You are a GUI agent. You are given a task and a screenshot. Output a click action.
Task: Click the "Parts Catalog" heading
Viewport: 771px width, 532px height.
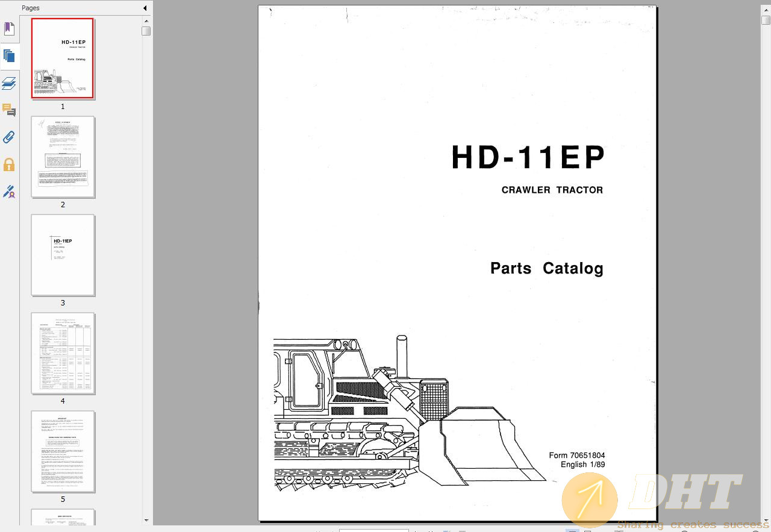click(547, 268)
